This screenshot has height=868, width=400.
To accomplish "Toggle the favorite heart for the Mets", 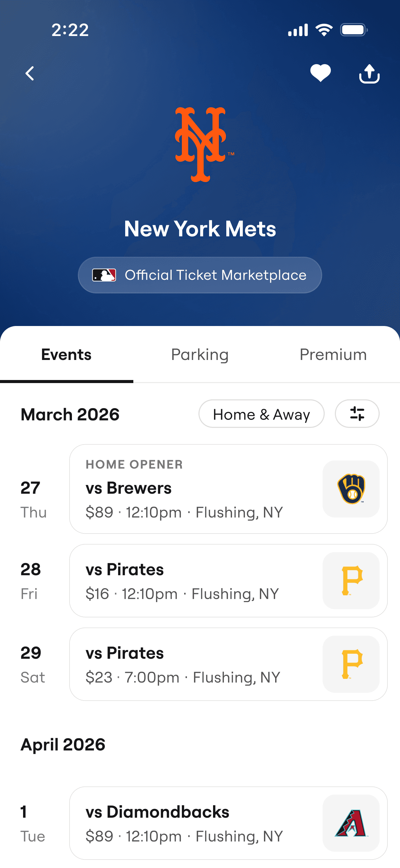I will pos(320,73).
